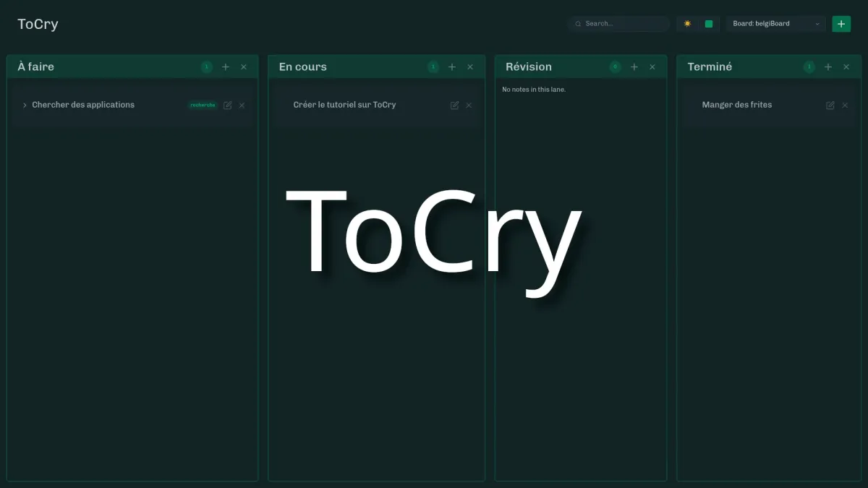Click the No notes in this lane text
868x488 pixels.
click(x=534, y=90)
